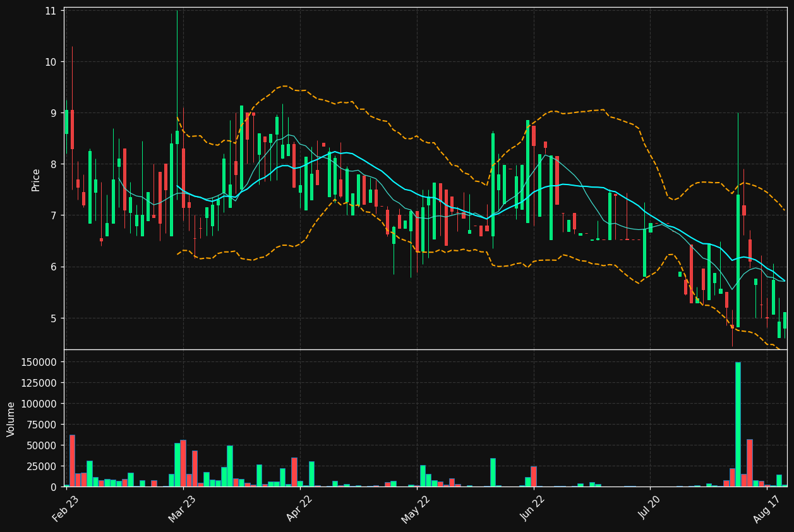Click the tallest green volume bar near 150000
794x532 pixels.
point(738,424)
